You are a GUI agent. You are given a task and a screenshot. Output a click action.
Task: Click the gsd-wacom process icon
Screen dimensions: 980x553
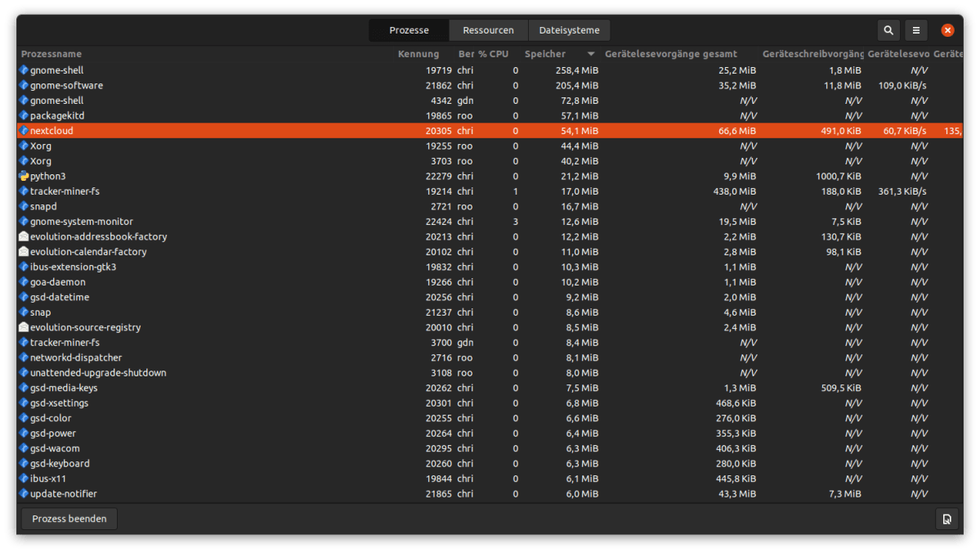[x=24, y=448]
